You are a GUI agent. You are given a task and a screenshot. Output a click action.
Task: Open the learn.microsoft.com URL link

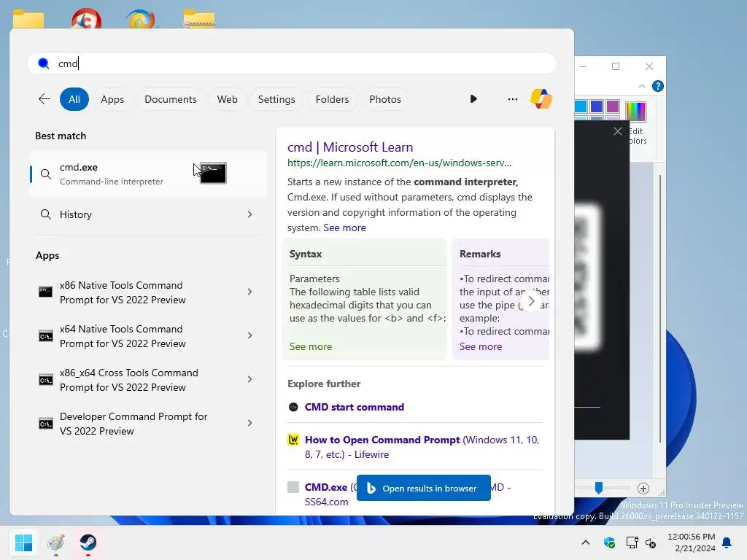coord(399,163)
